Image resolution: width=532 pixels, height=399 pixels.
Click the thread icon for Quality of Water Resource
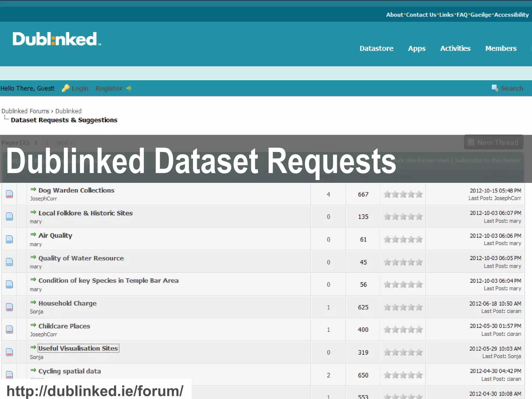9,262
